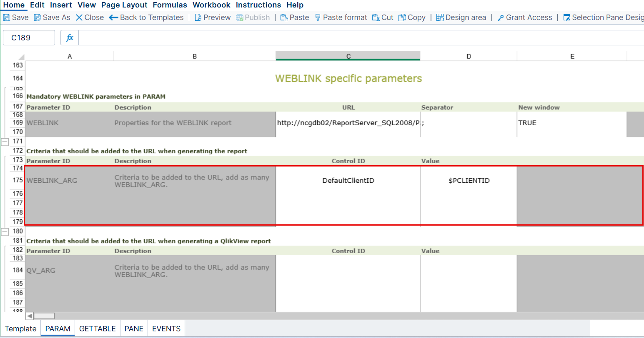Open the Instructions menu
This screenshot has height=338, width=644.
(258, 5)
